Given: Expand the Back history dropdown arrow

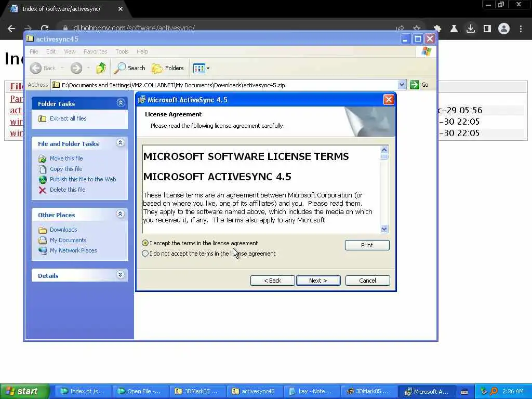Looking at the screenshot, I should pos(62,68).
